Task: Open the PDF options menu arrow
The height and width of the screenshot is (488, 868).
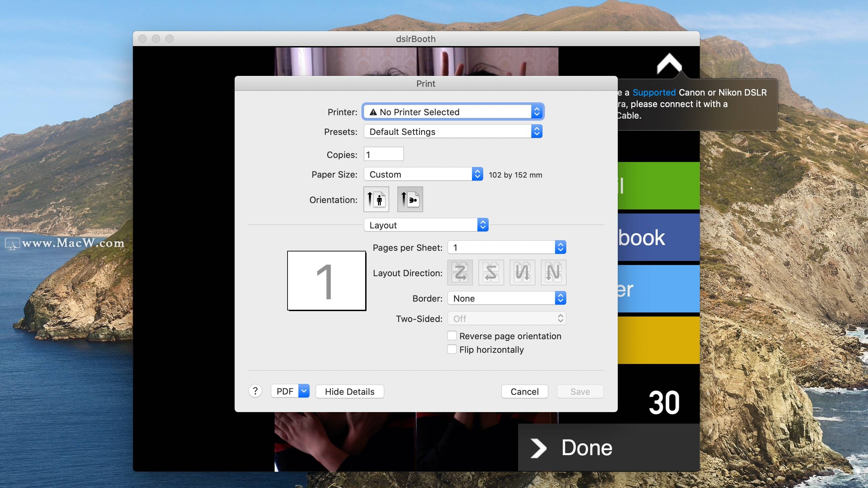Action: pos(304,391)
